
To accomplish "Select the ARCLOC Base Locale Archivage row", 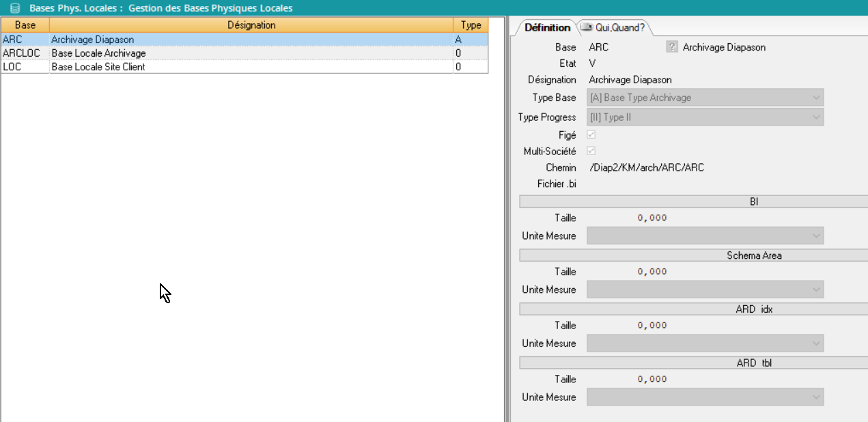I will (98, 53).
